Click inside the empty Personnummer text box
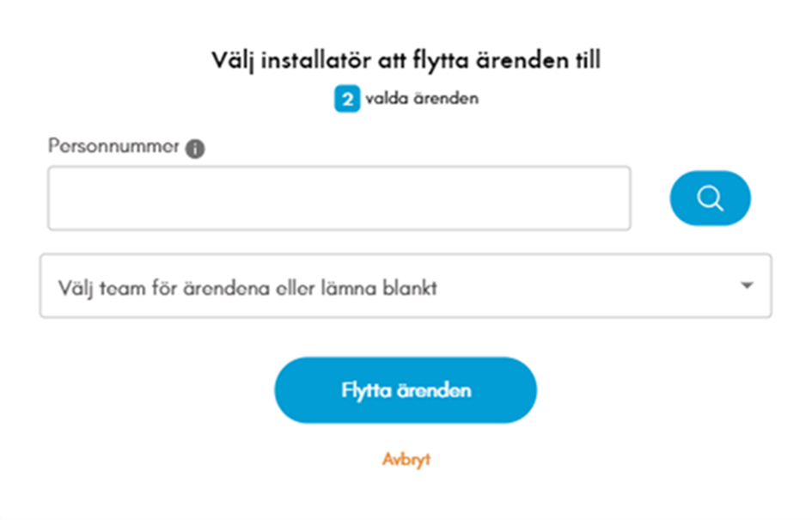812x520 pixels. [339, 199]
